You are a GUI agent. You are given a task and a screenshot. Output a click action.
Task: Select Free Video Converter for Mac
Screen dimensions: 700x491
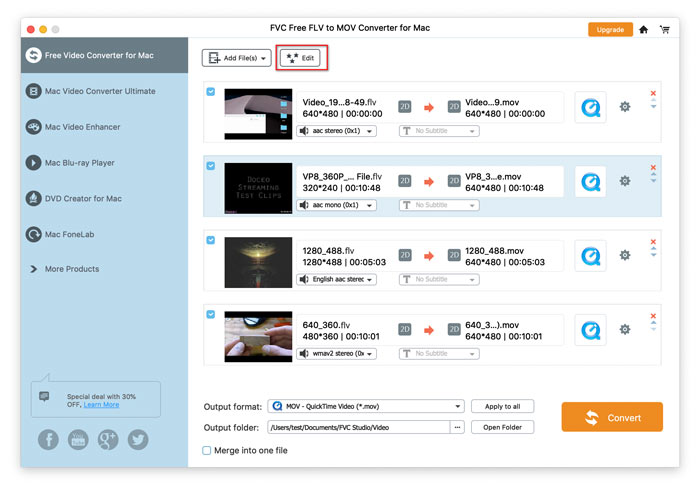point(104,55)
